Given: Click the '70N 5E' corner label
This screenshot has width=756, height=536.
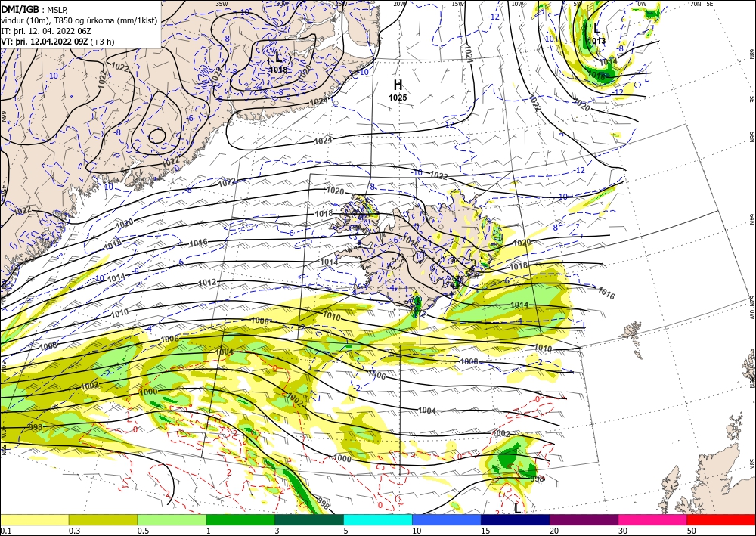Looking at the screenshot, I should tap(702, 4).
